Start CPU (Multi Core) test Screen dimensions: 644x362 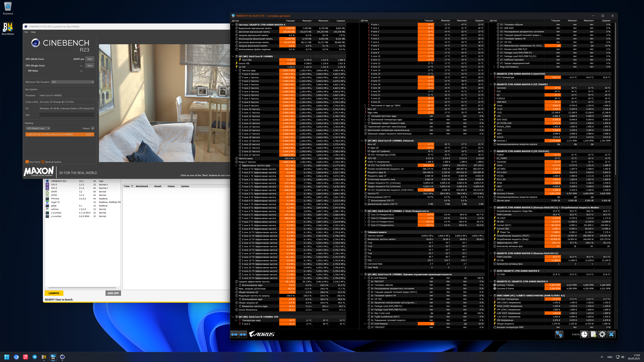[90, 59]
